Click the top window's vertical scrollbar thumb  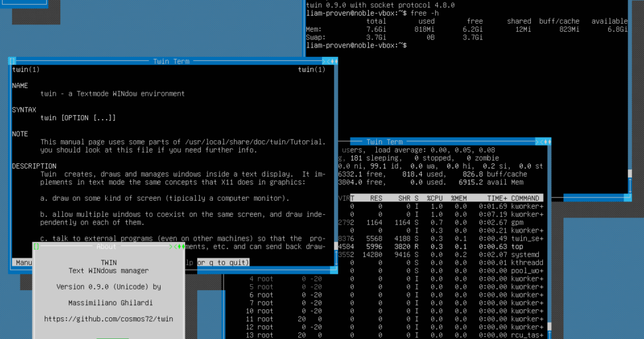coord(549,327)
